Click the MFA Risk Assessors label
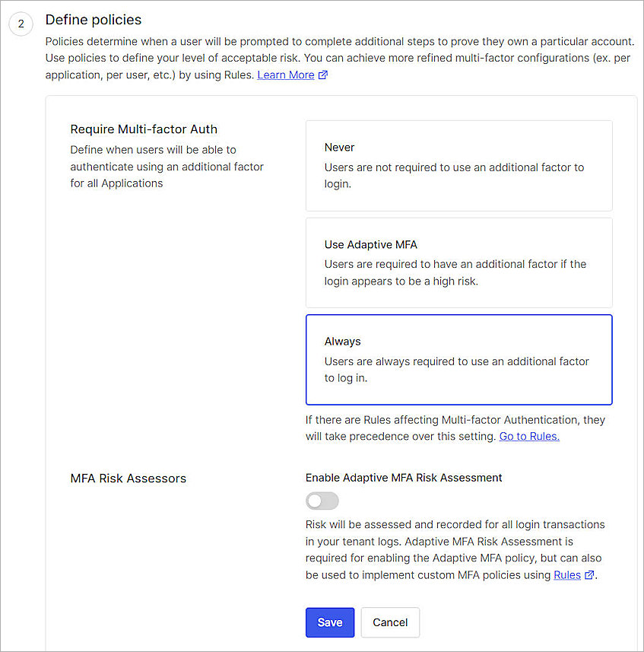The image size is (644, 652). coord(128,478)
